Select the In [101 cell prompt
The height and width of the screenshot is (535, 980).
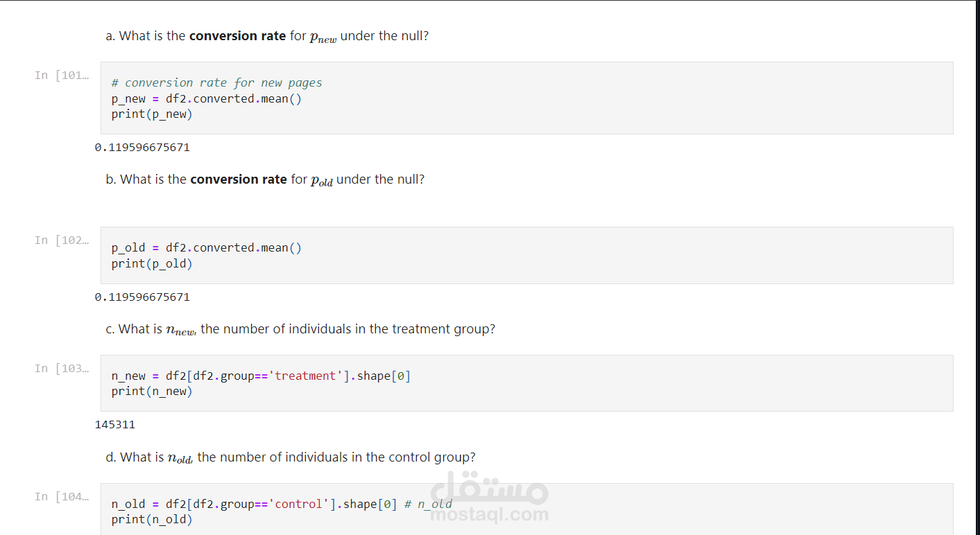(x=61, y=76)
